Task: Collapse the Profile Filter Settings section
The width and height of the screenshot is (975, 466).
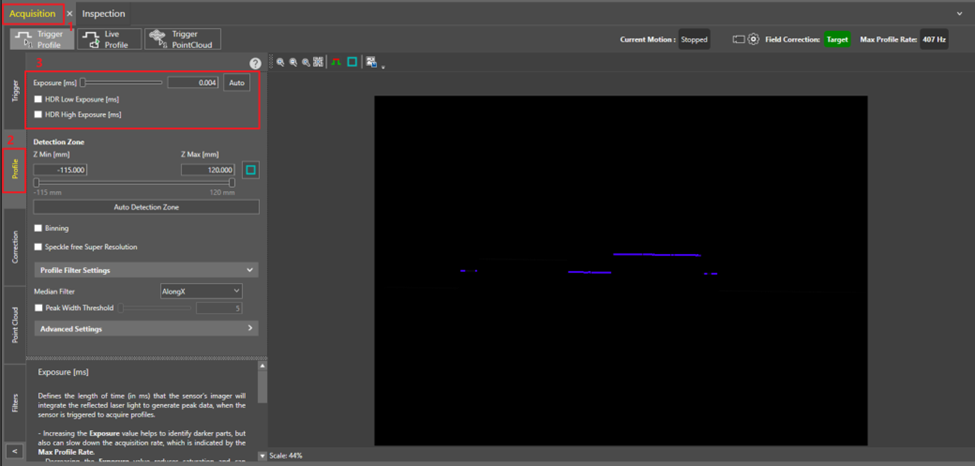Action: tap(146, 270)
